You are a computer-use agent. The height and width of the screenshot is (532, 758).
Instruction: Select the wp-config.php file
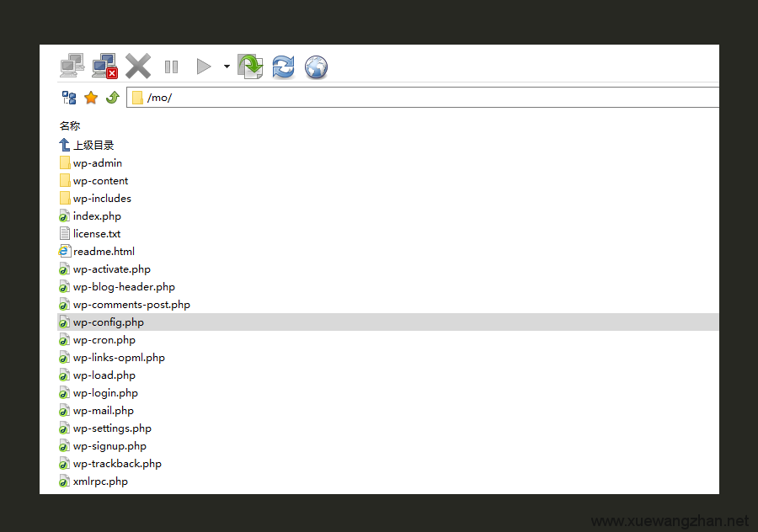pos(108,322)
